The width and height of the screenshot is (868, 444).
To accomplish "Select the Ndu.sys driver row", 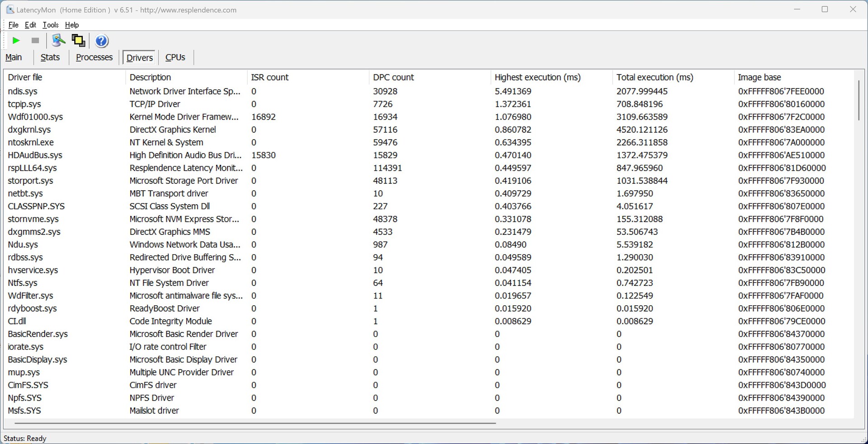I will tap(429, 244).
